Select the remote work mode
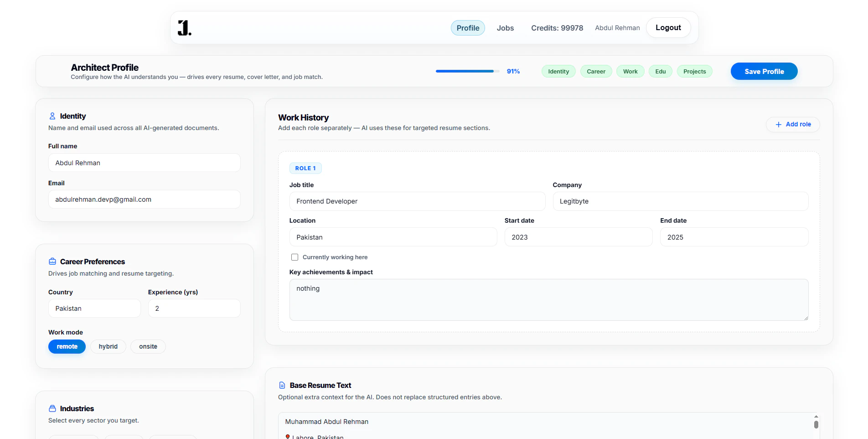The image size is (868, 439). 67,346
